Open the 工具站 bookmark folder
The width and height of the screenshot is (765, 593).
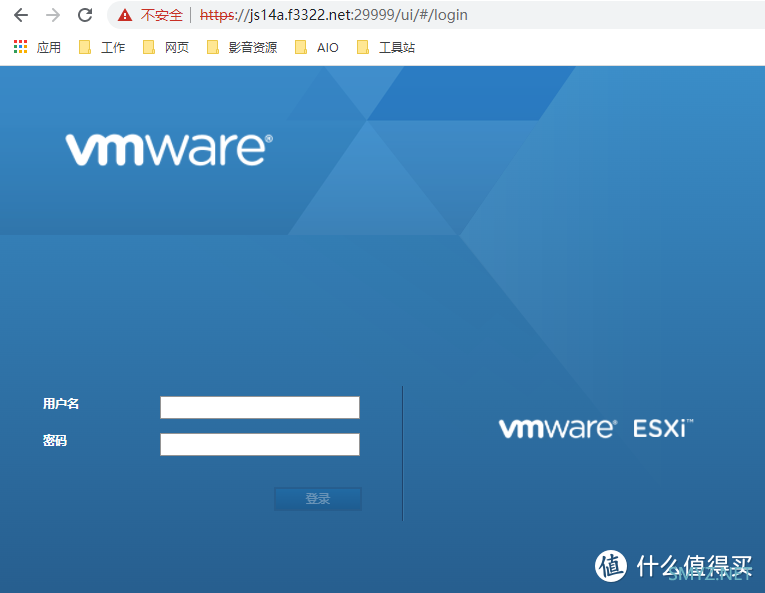click(x=386, y=47)
